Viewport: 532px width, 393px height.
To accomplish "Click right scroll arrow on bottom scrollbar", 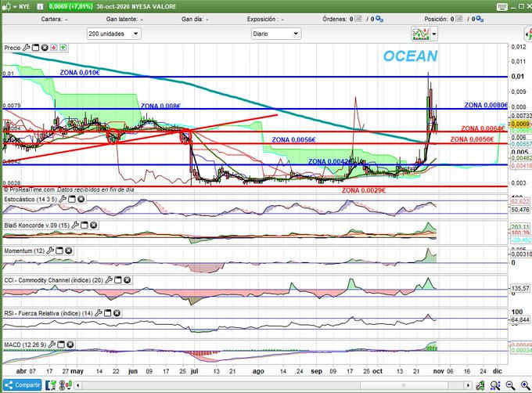I will coord(468,385).
